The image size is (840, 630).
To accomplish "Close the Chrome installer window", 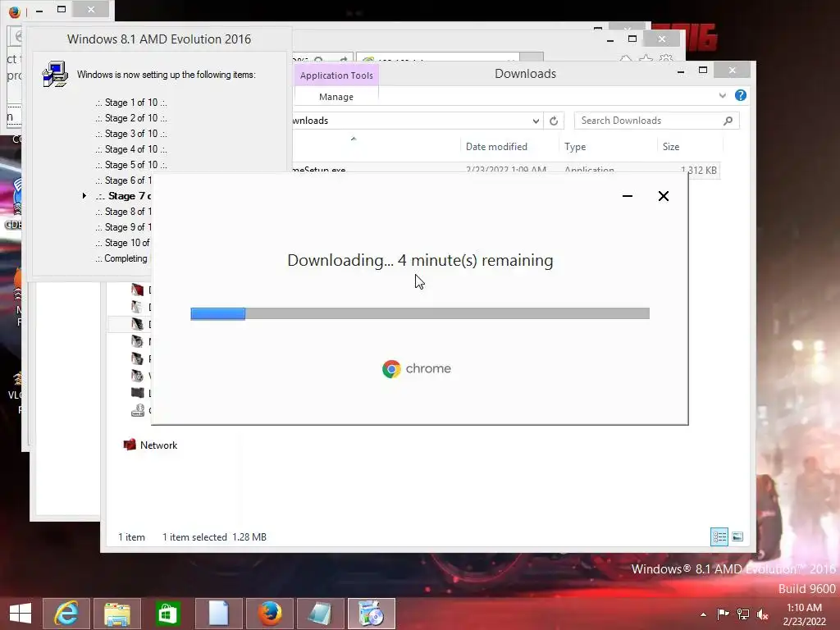I will point(663,196).
